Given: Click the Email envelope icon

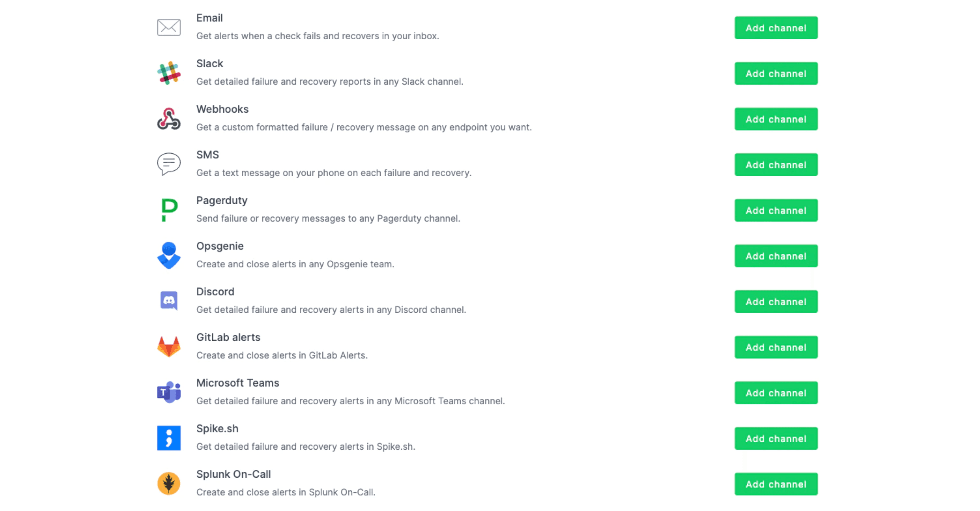Looking at the screenshot, I should 168,27.
